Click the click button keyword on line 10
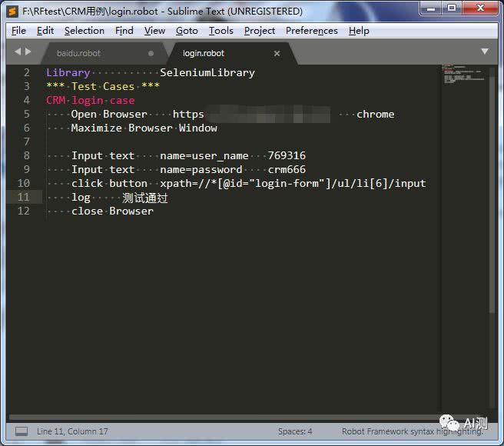 109,184
